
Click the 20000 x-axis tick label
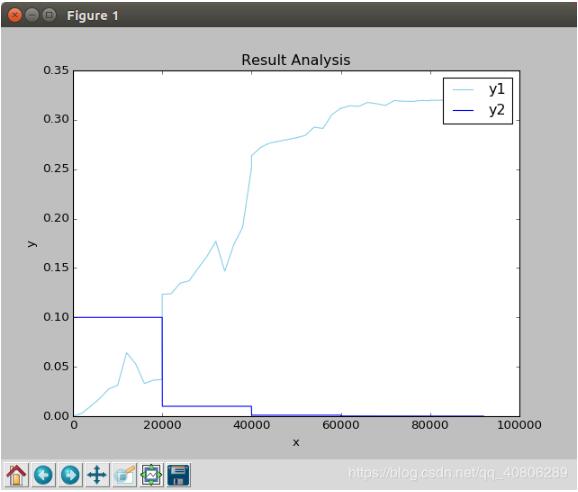pos(163,425)
